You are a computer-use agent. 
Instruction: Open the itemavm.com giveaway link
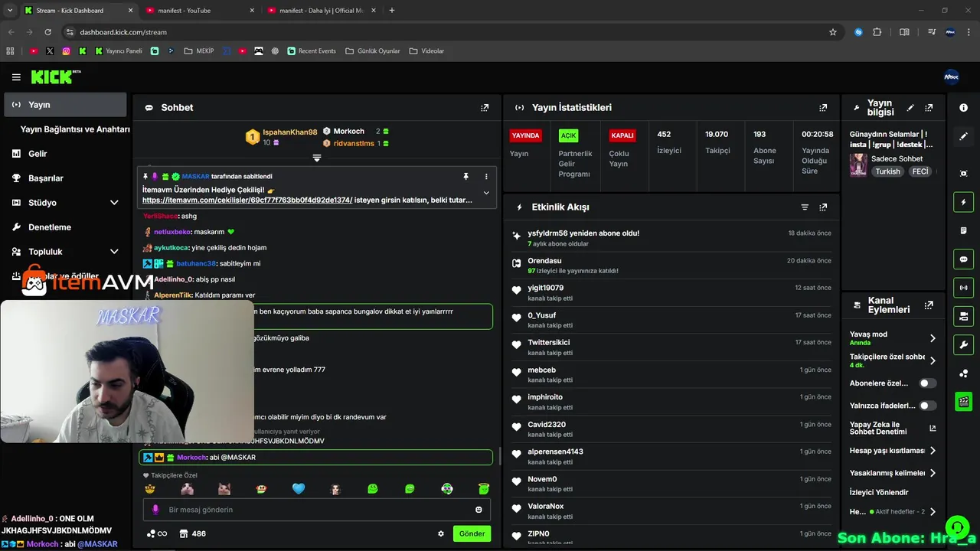point(247,200)
